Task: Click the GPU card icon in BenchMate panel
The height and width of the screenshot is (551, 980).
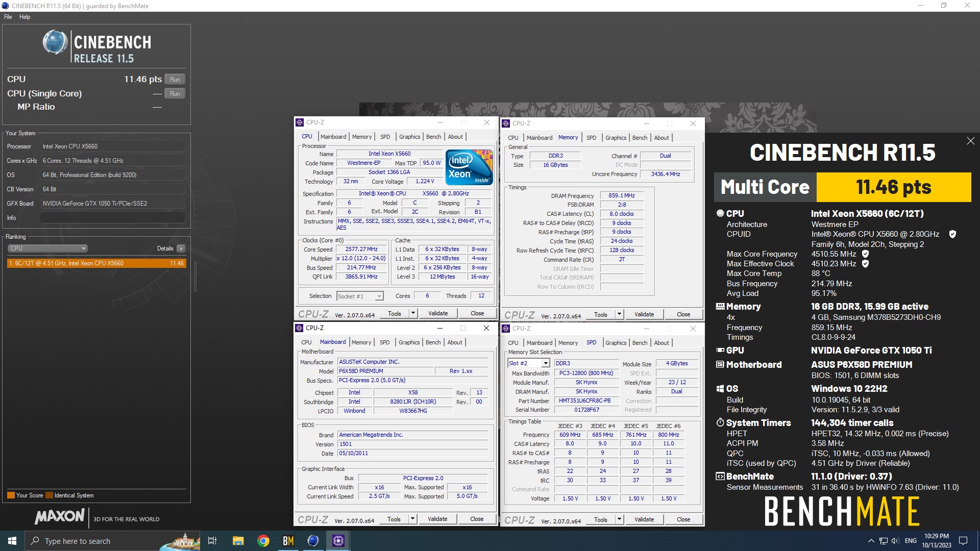Action: click(720, 350)
